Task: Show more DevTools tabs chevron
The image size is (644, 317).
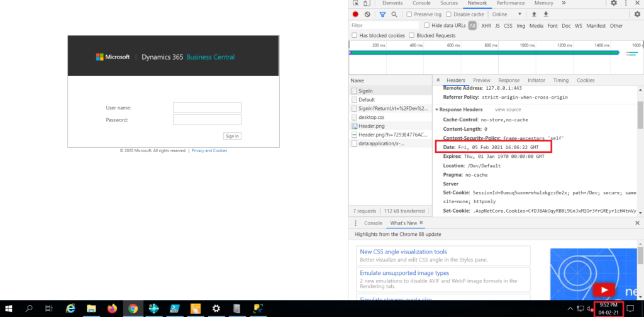Action: 564,3
